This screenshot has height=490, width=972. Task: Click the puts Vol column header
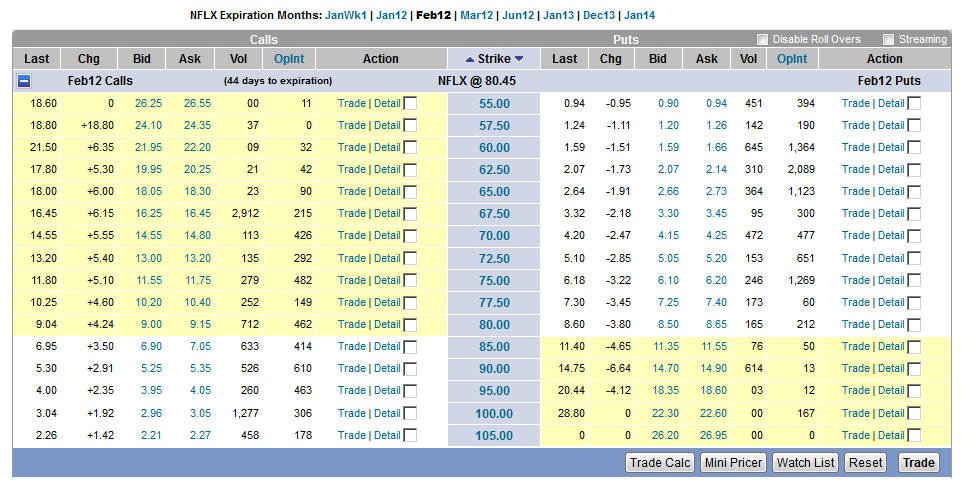point(748,59)
